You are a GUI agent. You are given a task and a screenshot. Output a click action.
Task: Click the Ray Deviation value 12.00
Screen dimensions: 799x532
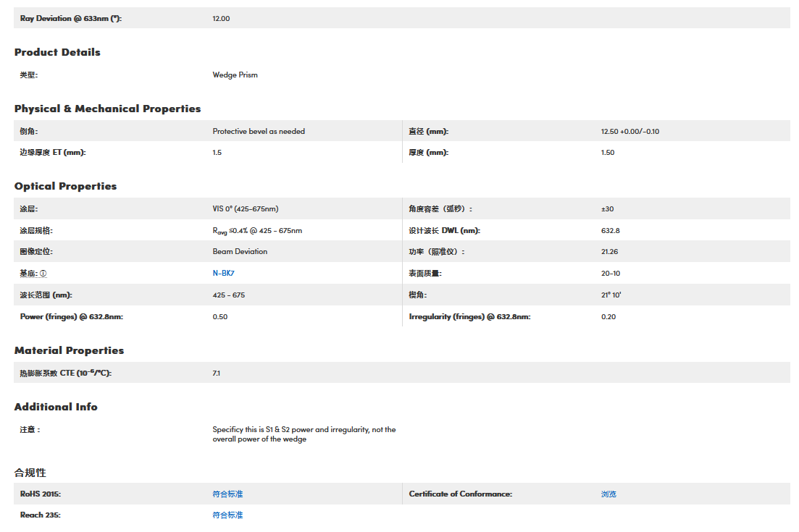pyautogui.click(x=221, y=18)
